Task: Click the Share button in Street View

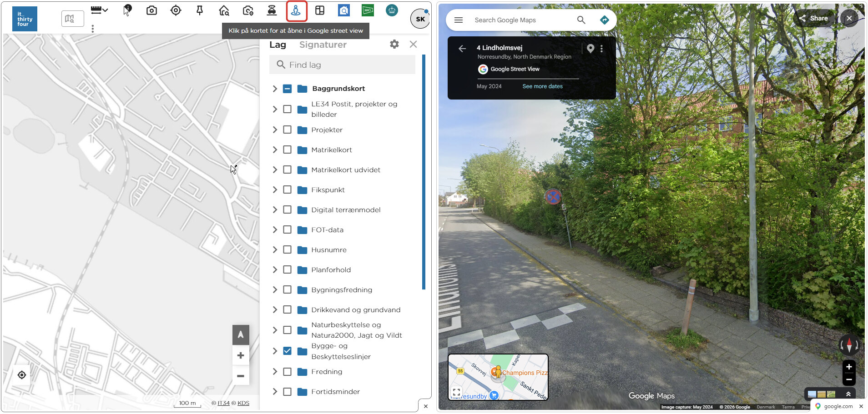Action: point(814,18)
